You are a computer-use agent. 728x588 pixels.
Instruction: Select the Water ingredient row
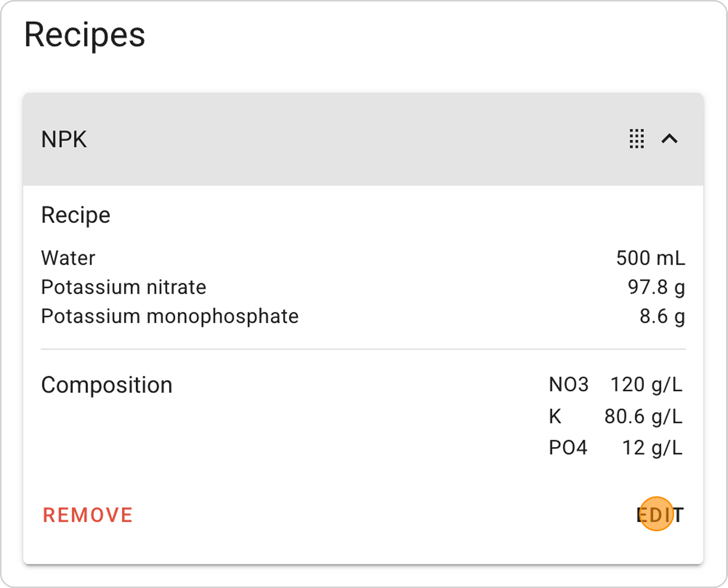[363, 258]
